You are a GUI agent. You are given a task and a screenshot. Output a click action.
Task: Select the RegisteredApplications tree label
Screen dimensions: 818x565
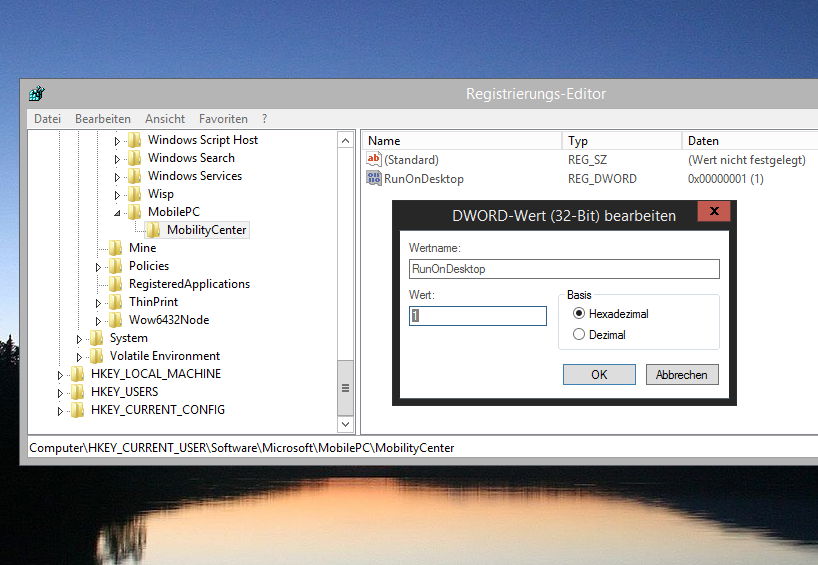[x=189, y=284]
